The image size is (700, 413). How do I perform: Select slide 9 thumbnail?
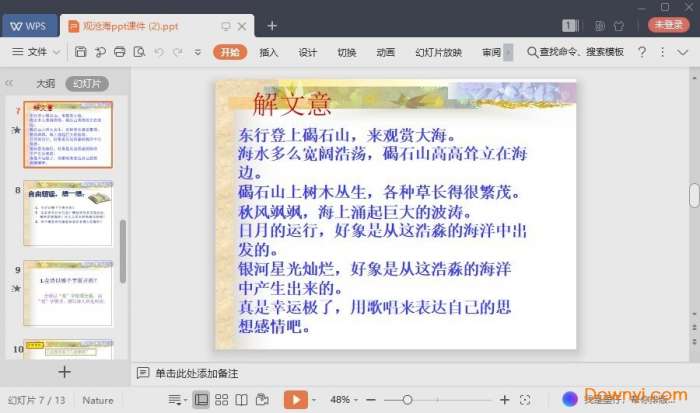tap(68, 293)
